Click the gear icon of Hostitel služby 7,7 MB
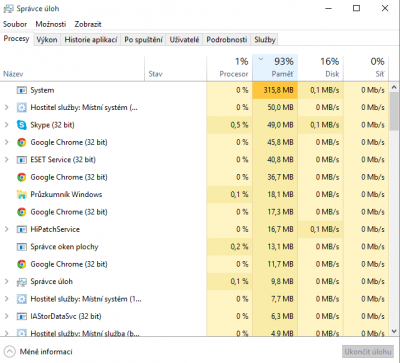400x363 pixels. tap(22, 299)
